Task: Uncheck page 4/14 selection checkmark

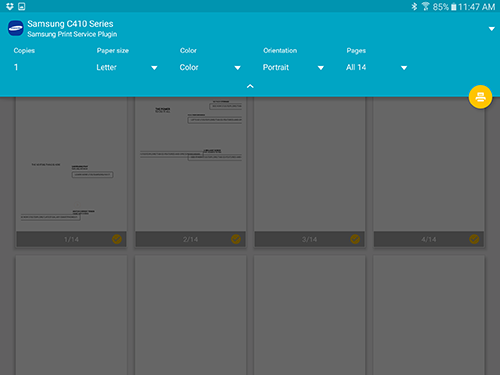Action: (x=474, y=239)
